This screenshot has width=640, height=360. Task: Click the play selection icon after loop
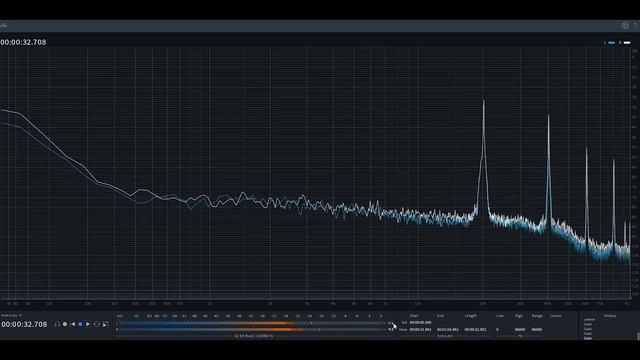[105, 324]
